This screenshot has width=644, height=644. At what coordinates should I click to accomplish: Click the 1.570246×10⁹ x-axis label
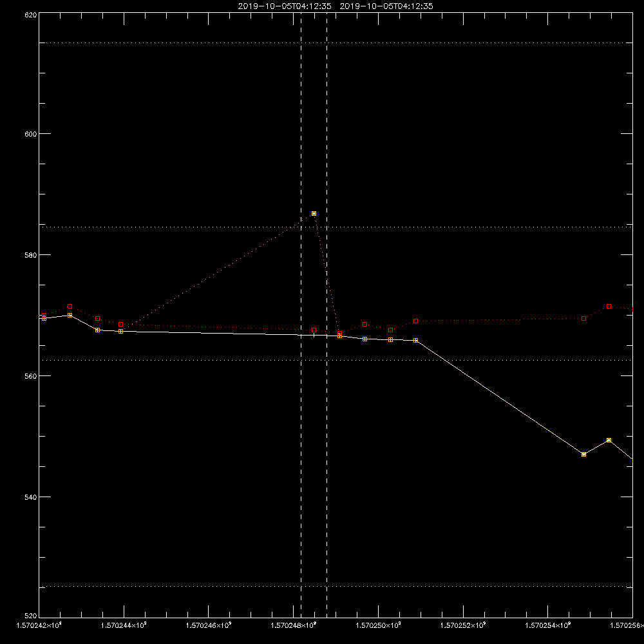(x=209, y=625)
